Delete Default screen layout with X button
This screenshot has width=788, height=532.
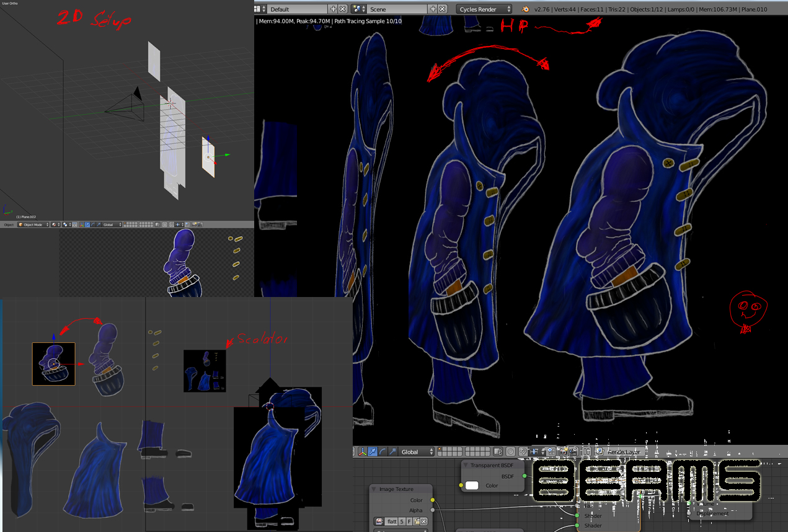[x=342, y=9]
